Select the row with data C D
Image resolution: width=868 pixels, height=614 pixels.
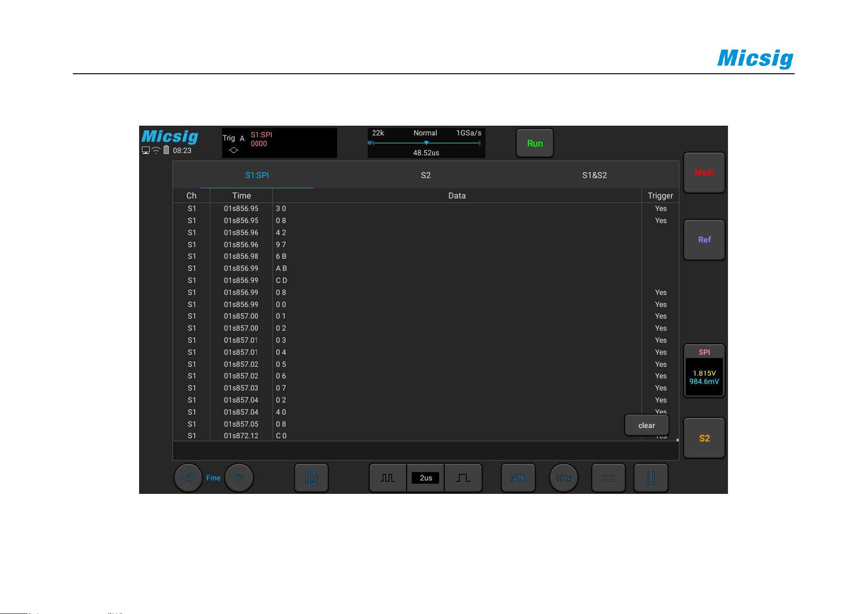pyautogui.click(x=426, y=281)
